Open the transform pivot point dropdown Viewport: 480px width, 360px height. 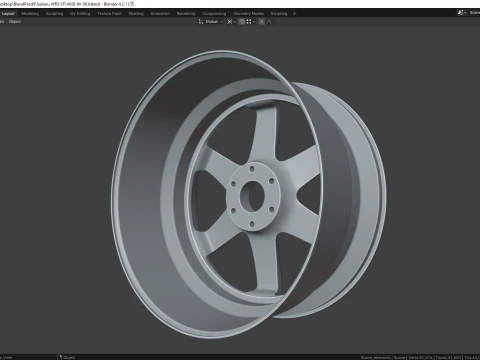pyautogui.click(x=231, y=22)
